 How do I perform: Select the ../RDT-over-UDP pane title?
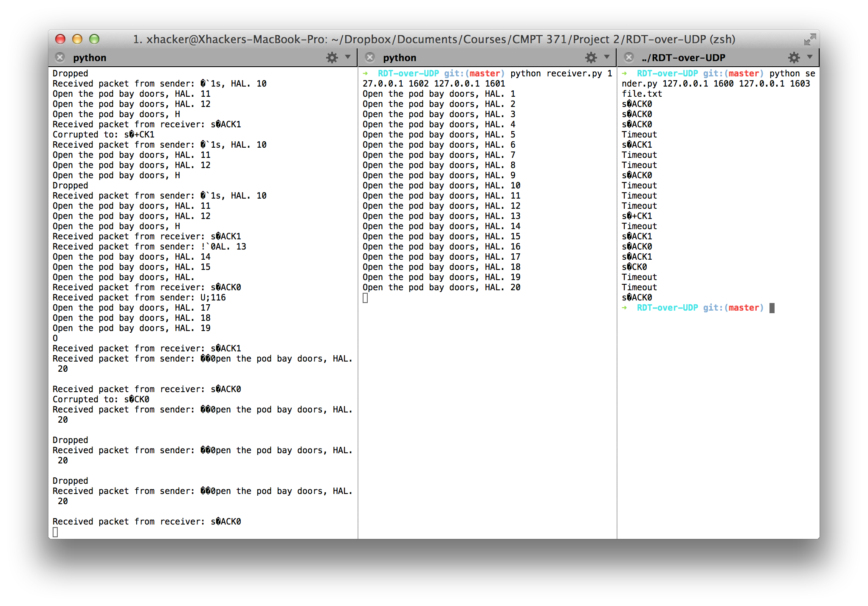coord(683,58)
